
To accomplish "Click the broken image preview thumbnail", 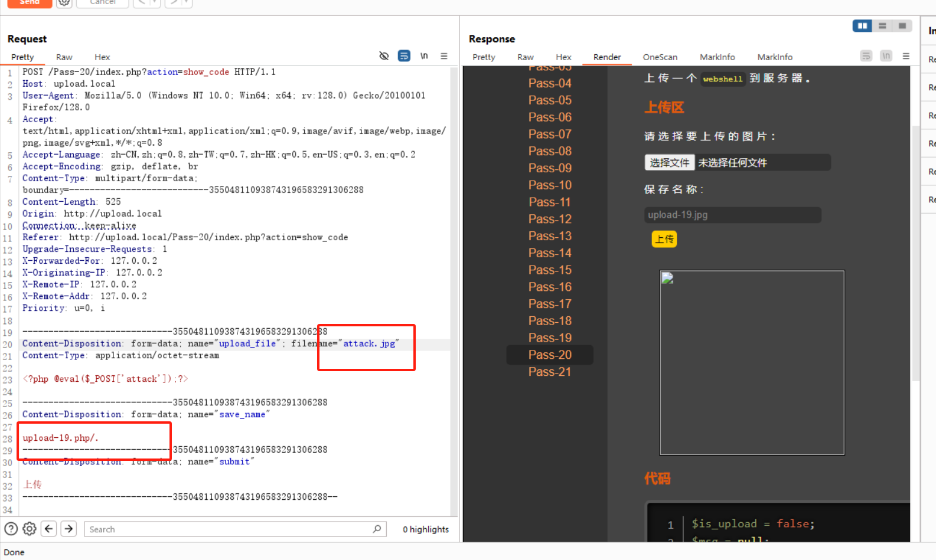I will 752,362.
